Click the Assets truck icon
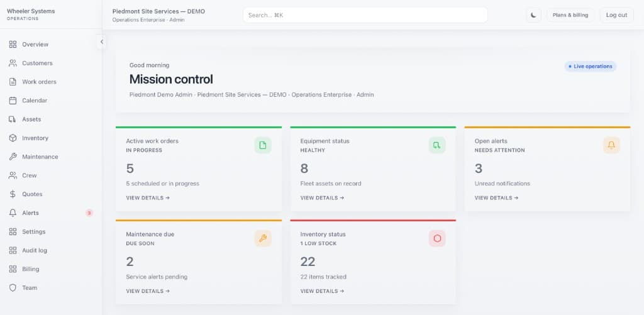The height and width of the screenshot is (315, 644). tap(13, 119)
